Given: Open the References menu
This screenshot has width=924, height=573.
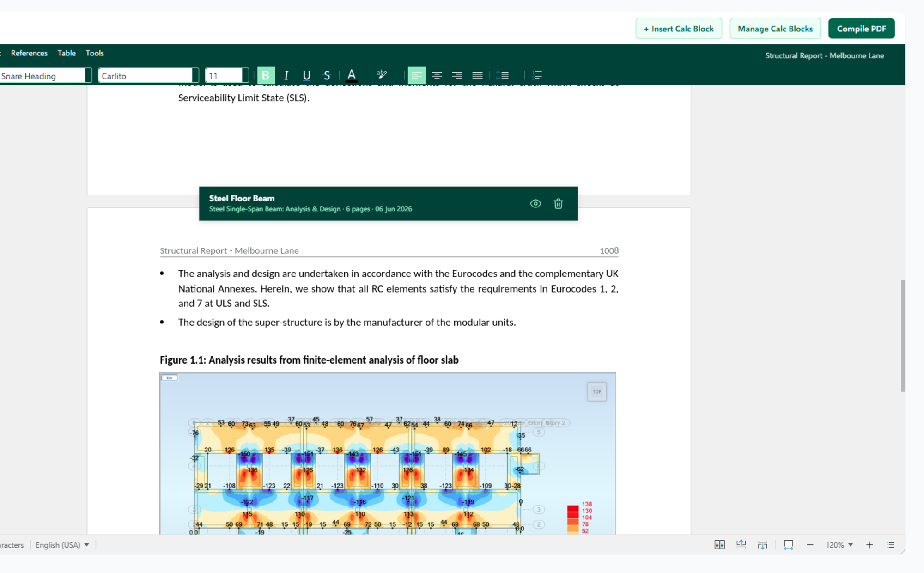Looking at the screenshot, I should click(29, 53).
